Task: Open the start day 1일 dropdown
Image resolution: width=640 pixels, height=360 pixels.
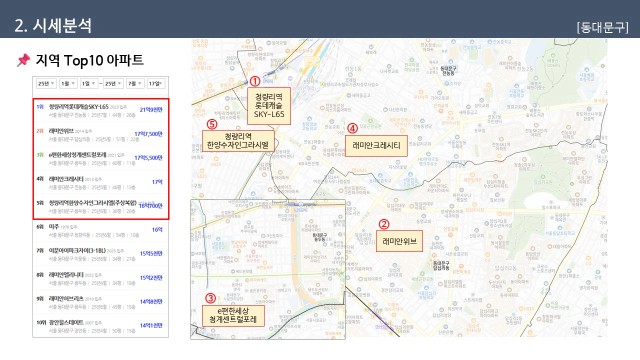Action: [88, 84]
